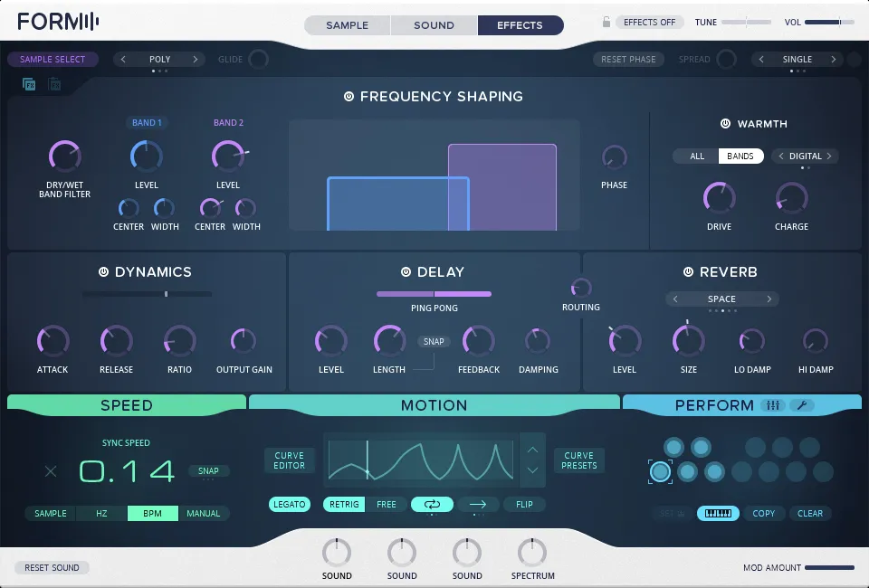869x588 pixels.
Task: Select next warmth type after Digital
Action: [829, 156]
